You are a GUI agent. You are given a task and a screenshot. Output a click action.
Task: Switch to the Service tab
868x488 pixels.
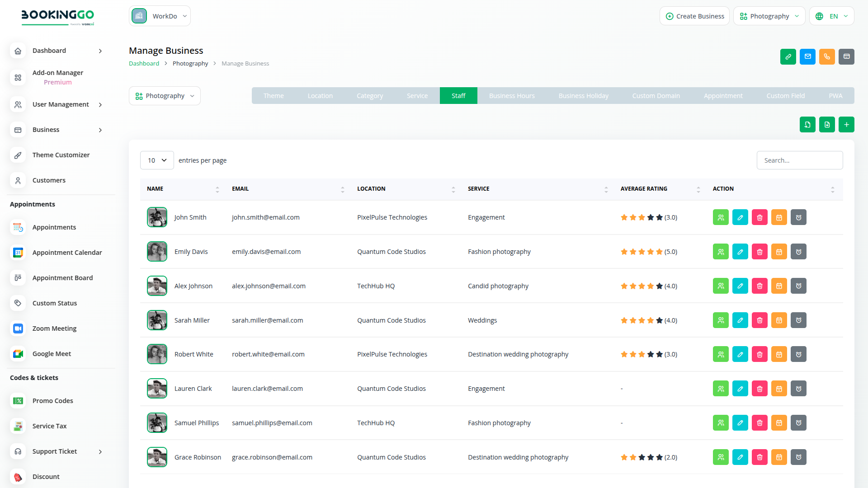click(417, 96)
